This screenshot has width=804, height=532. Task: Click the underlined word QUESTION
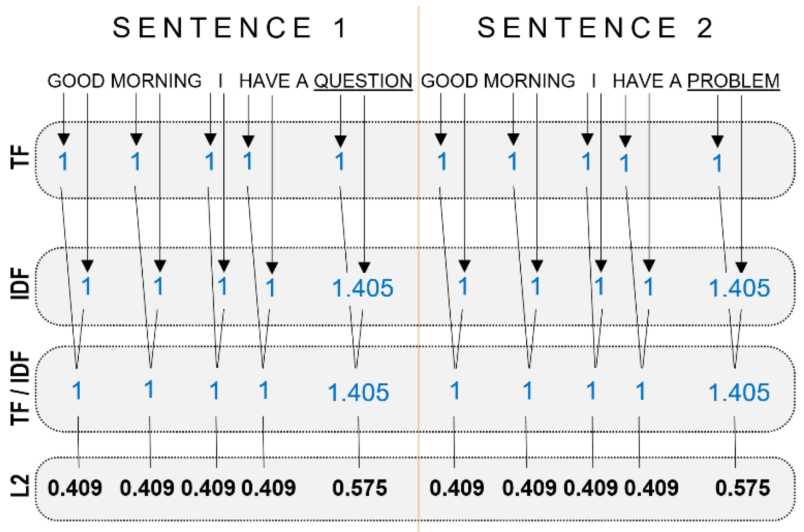tap(363, 81)
